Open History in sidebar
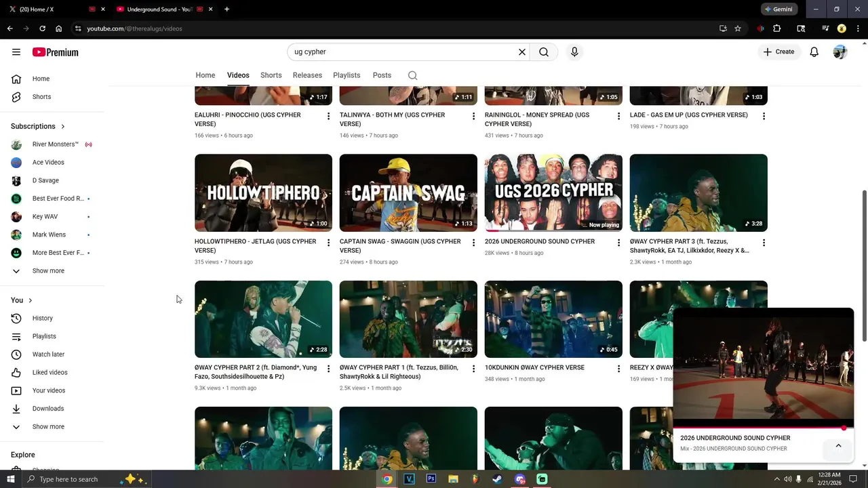The height and width of the screenshot is (488, 868). tap(42, 318)
